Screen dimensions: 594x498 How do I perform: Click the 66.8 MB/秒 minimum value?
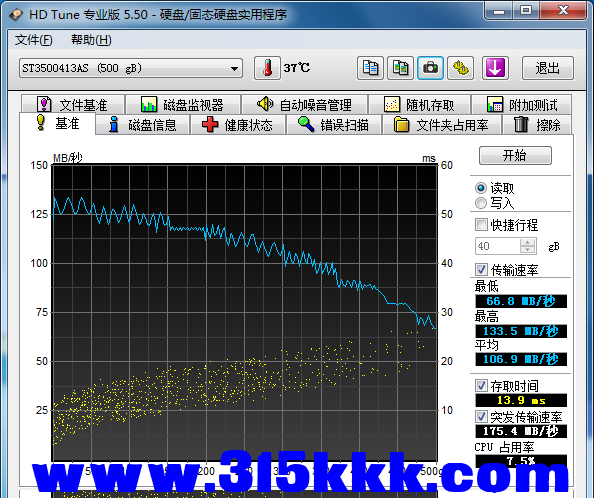[521, 301]
